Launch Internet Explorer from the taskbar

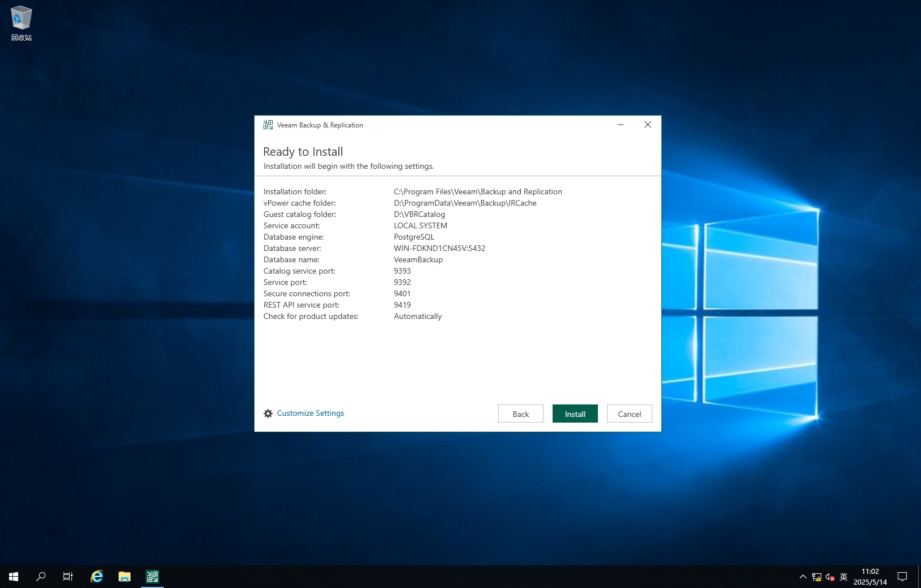(97, 577)
